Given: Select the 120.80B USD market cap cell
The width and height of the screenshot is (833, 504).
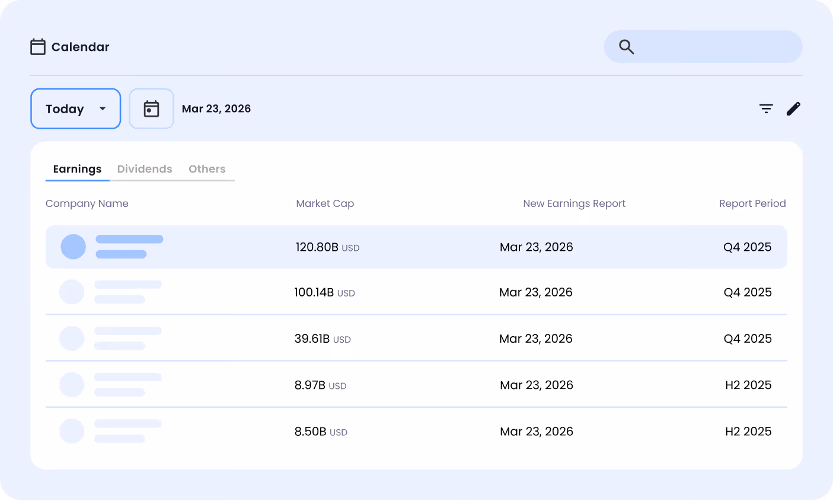Looking at the screenshot, I should pos(328,247).
